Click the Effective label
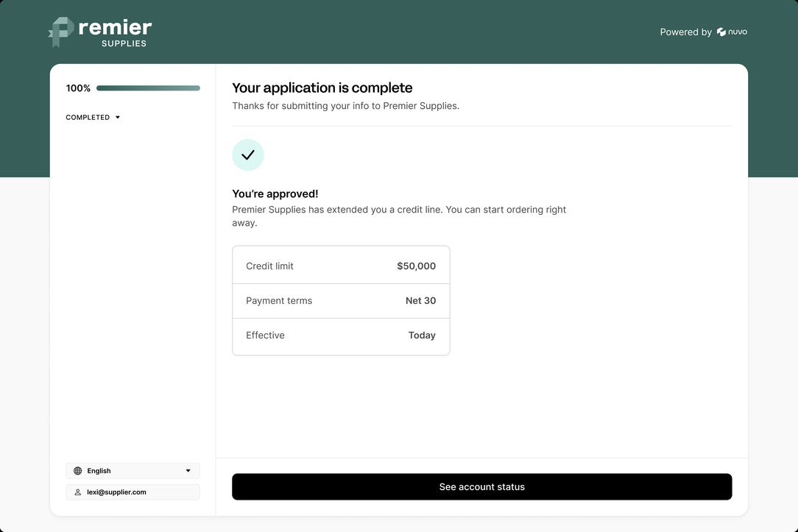 coord(265,336)
